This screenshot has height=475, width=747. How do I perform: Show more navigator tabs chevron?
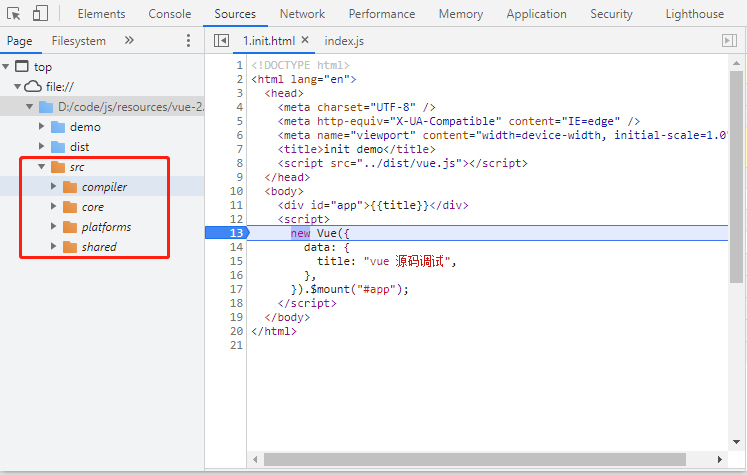point(129,40)
